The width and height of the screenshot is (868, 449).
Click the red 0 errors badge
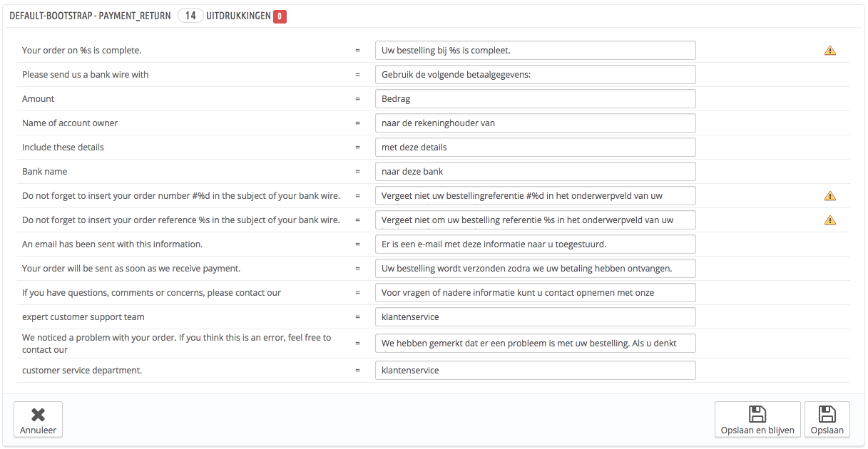coord(280,16)
